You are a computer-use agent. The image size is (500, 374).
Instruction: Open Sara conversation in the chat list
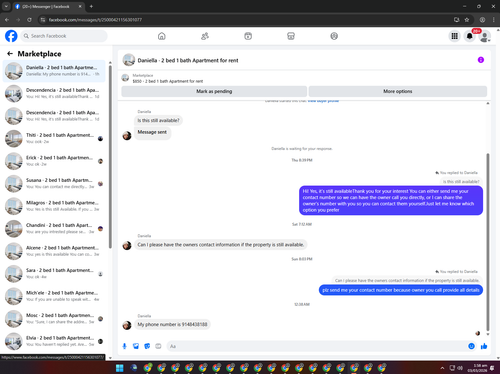pos(54,274)
